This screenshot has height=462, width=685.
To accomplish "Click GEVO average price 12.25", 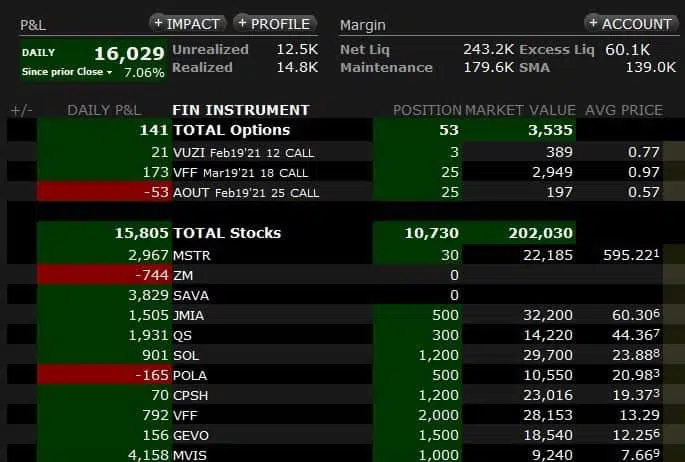I will coord(636,435).
